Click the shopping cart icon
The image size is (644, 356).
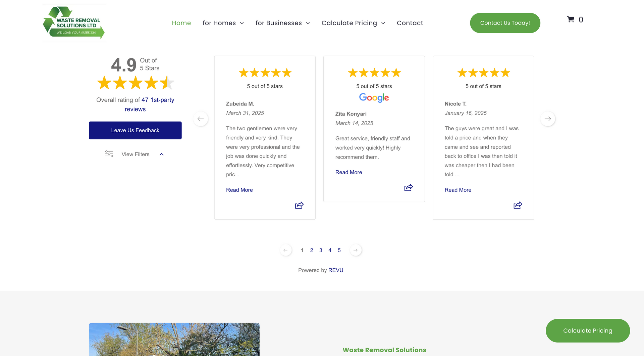tap(571, 19)
